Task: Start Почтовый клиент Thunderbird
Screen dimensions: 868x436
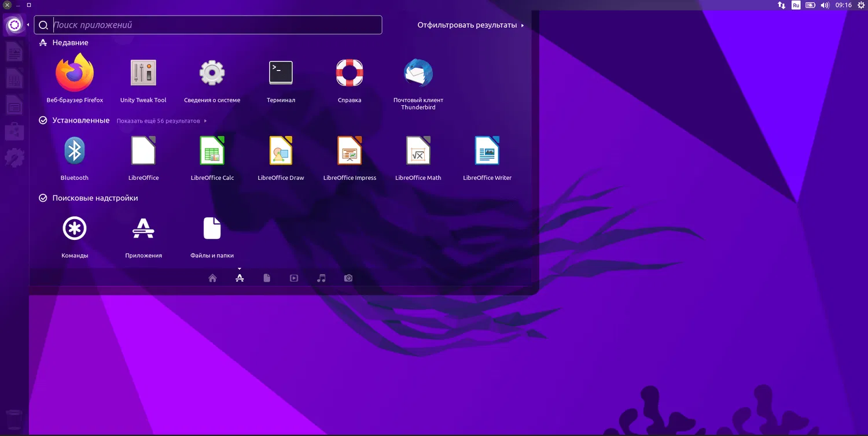Action: tap(418, 73)
